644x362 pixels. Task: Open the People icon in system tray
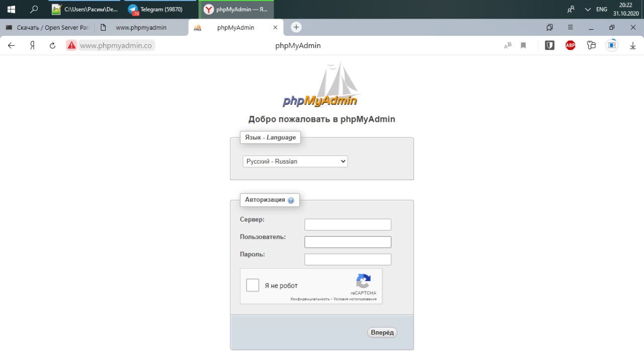click(571, 9)
